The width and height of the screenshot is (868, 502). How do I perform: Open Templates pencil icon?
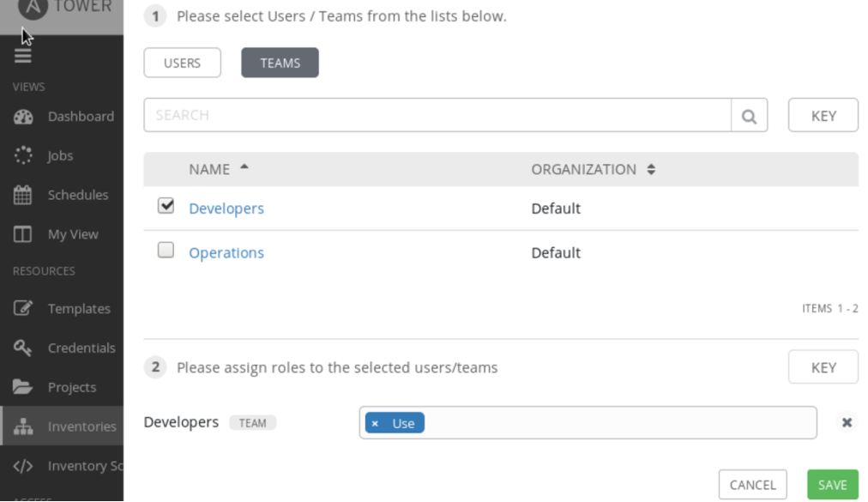click(x=23, y=308)
